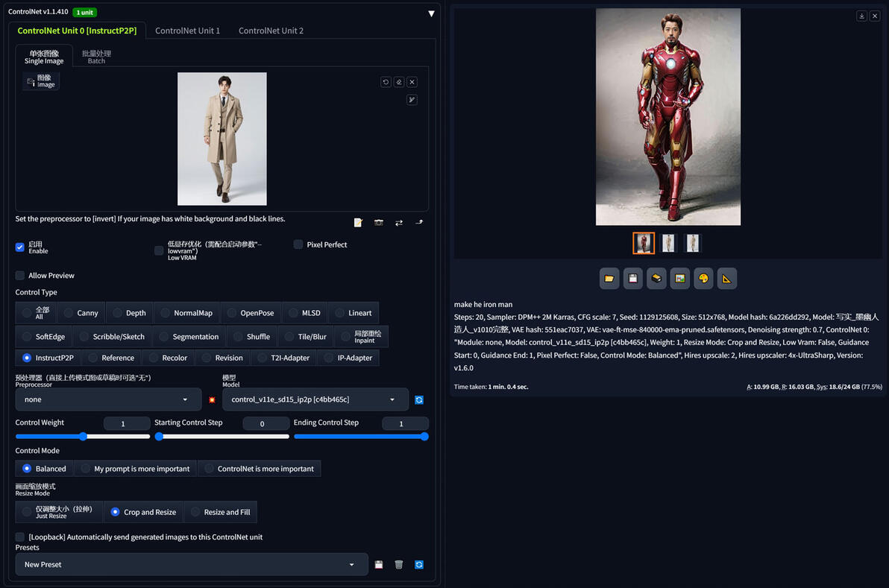Viewport: 889px width, 588px height.
Task: Select the Canny control type
Action: pyautogui.click(x=81, y=313)
